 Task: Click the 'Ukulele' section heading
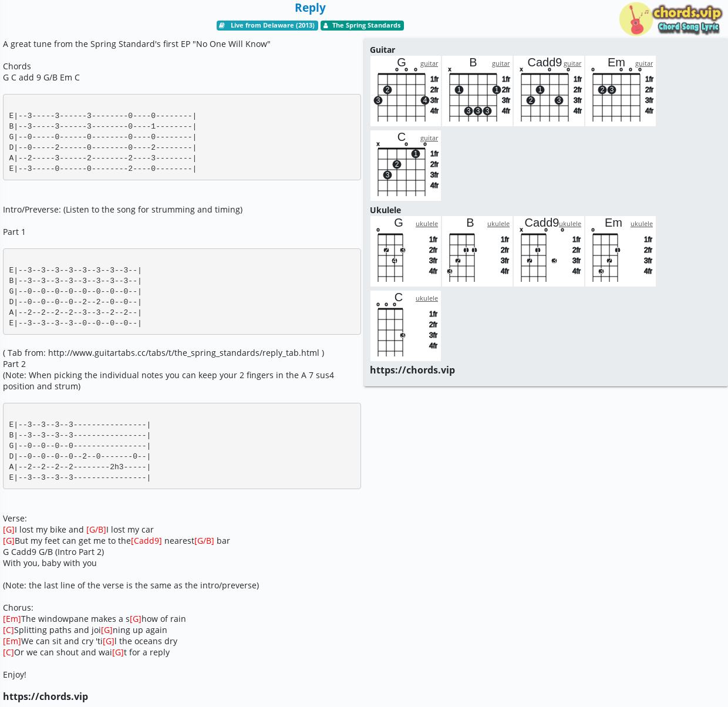385,210
